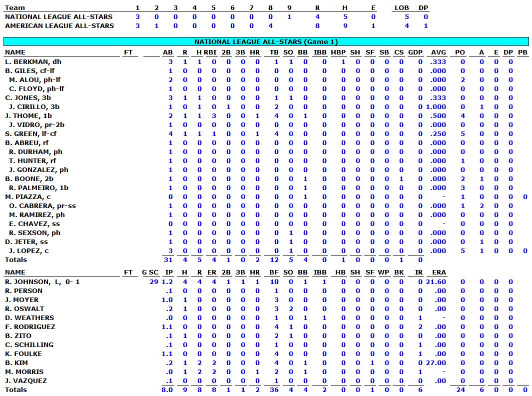Click S. GREEN, lf-cf row label
The image size is (532, 396).
[30, 134]
